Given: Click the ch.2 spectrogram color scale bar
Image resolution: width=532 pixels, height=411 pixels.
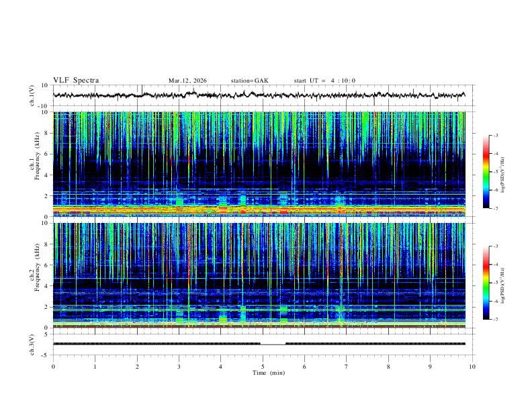Looking at the screenshot, I should (486, 283).
